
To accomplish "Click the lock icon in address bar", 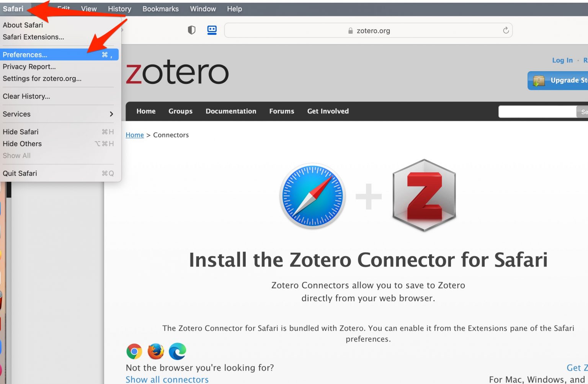I will click(350, 31).
